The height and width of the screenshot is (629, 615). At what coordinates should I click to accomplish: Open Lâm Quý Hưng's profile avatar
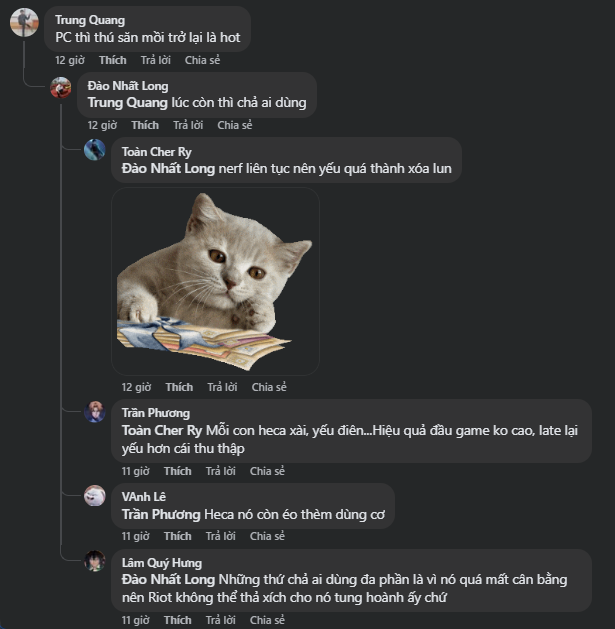[95, 561]
